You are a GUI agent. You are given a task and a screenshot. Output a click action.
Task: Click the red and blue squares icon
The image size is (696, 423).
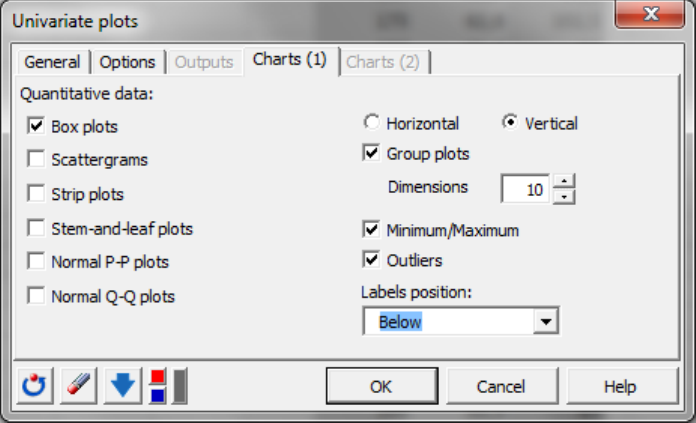158,386
